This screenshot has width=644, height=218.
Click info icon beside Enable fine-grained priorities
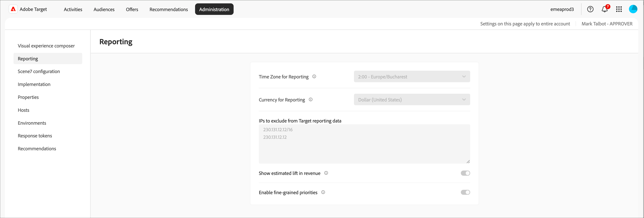(x=323, y=192)
